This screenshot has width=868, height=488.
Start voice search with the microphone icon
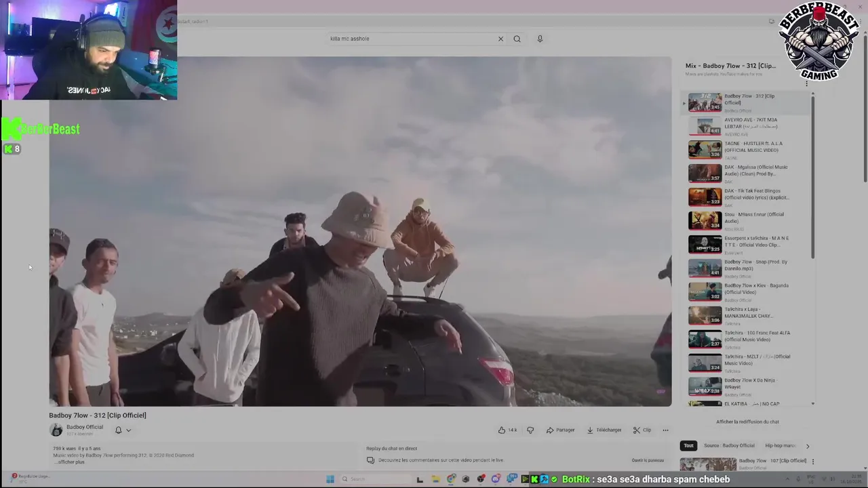coord(540,39)
